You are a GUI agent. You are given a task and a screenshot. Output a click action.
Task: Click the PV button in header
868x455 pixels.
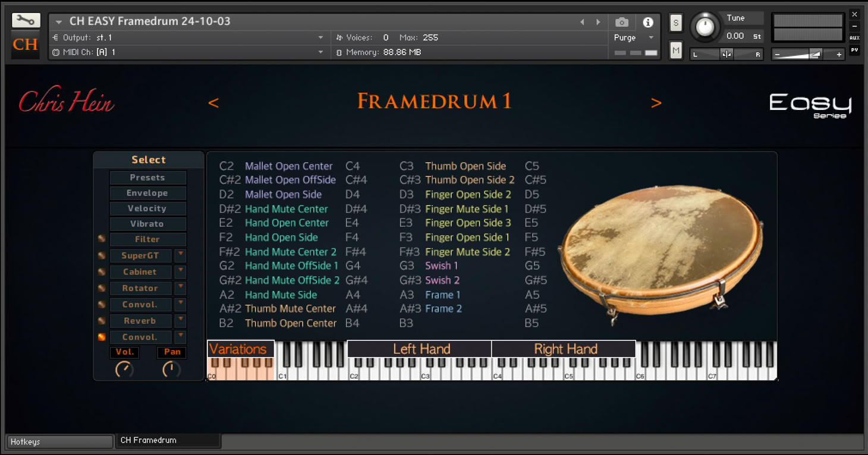tap(854, 50)
